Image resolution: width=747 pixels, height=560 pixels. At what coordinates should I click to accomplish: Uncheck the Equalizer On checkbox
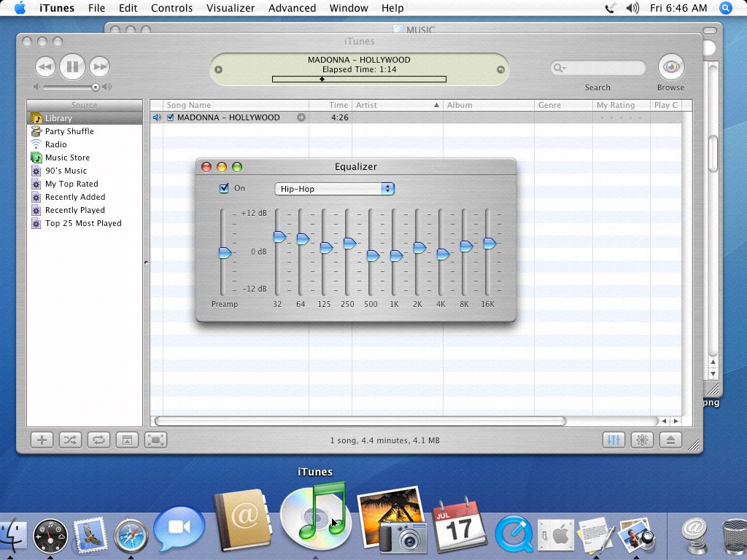click(224, 189)
